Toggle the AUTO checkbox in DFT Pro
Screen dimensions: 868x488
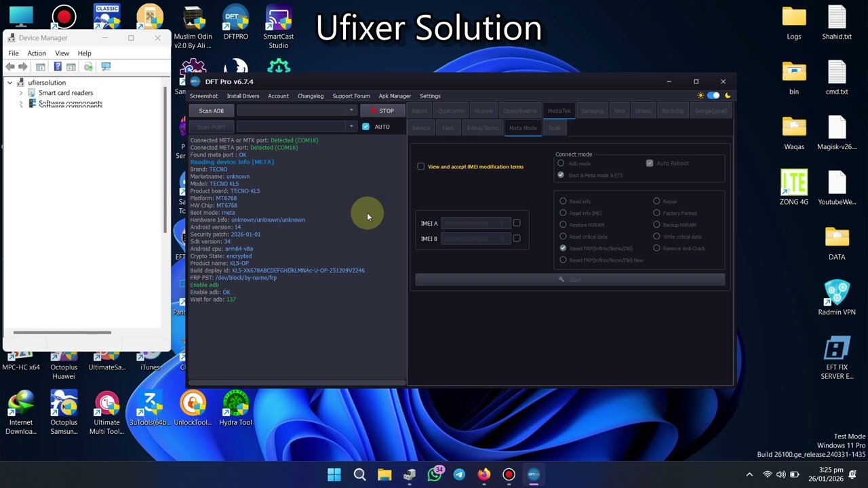click(x=366, y=127)
